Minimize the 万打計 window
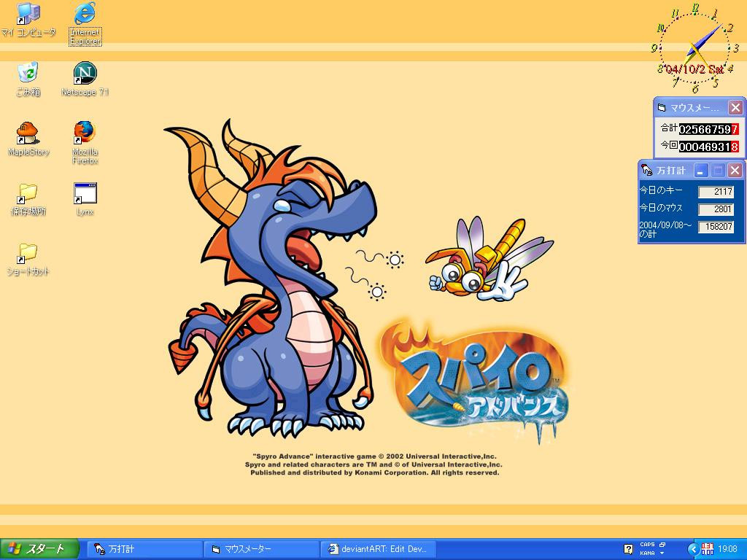Screen dimensions: 747x560 pyautogui.click(x=700, y=170)
